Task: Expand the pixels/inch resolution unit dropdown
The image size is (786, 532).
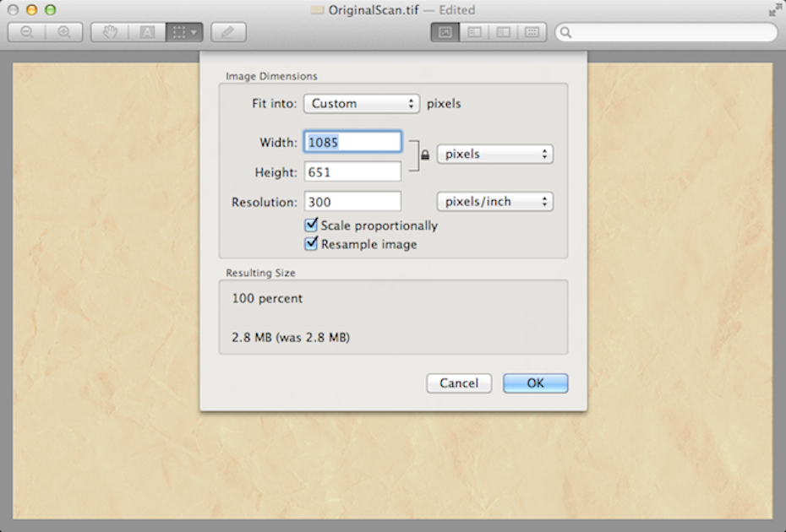Action: pos(494,202)
